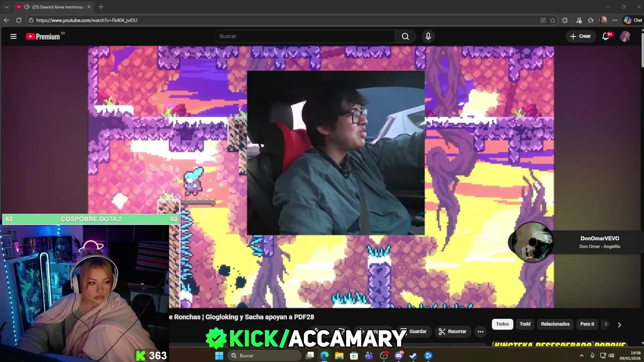644x362 pixels.
Task: Open the media control music icon
Action: pyautogui.click(x=579, y=20)
